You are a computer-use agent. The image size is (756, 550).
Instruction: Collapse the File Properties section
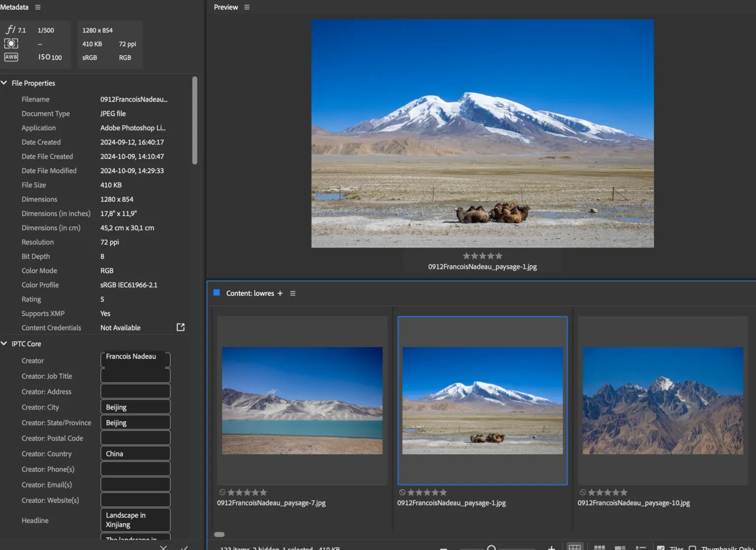(4, 83)
